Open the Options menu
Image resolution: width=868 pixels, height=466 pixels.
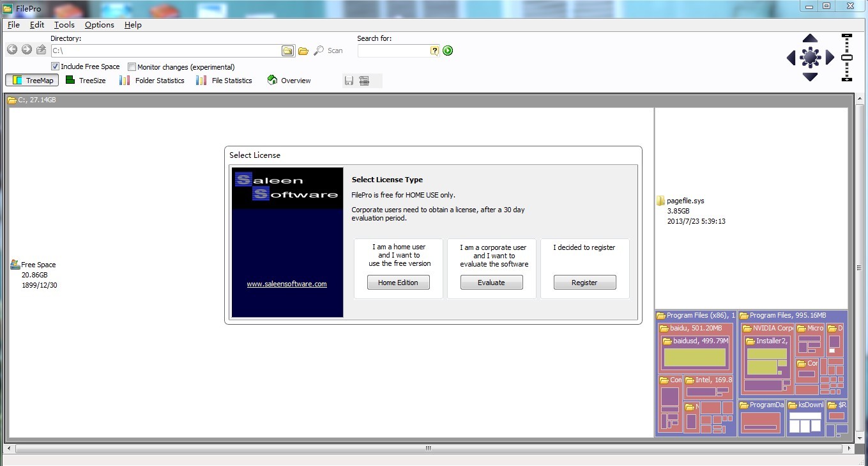tap(100, 25)
